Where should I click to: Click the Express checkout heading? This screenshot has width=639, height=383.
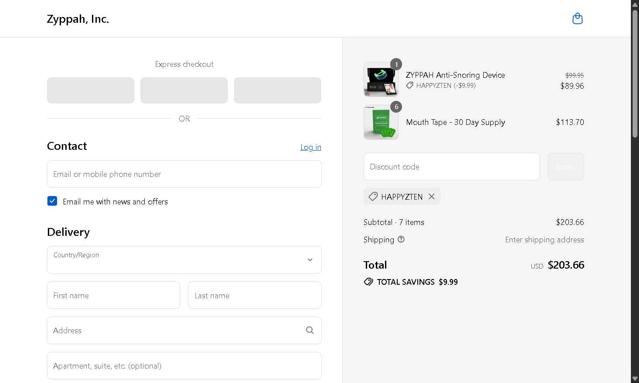click(184, 64)
